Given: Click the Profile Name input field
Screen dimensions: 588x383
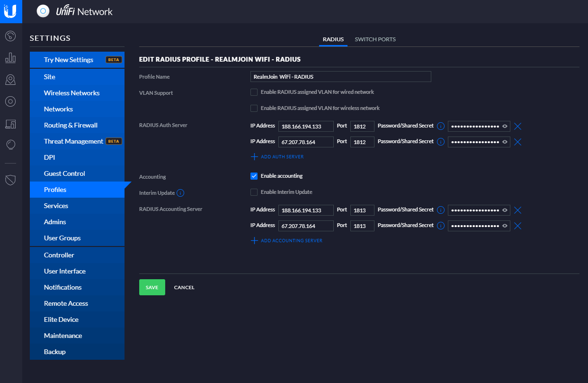Looking at the screenshot, I should (x=340, y=77).
